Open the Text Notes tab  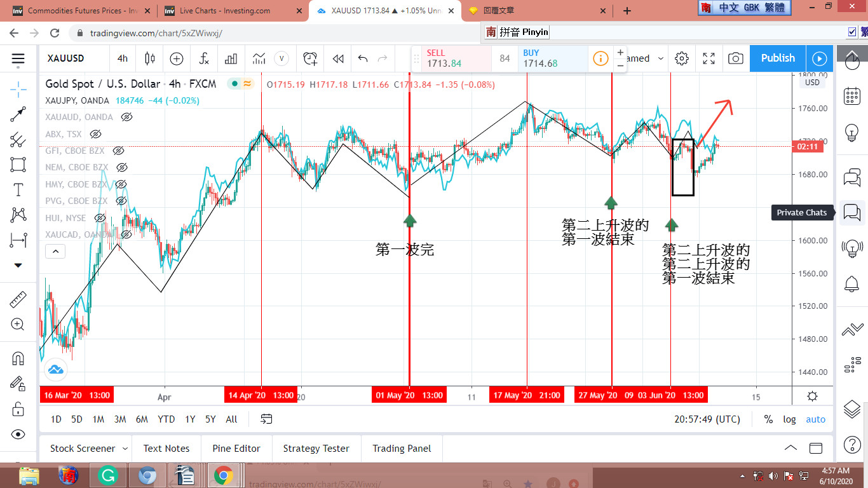coord(166,449)
